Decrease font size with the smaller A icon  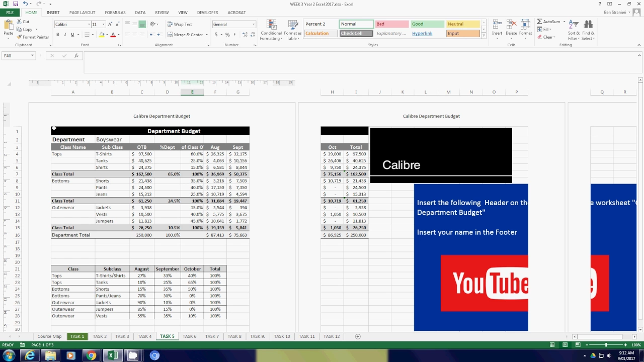pos(117,24)
